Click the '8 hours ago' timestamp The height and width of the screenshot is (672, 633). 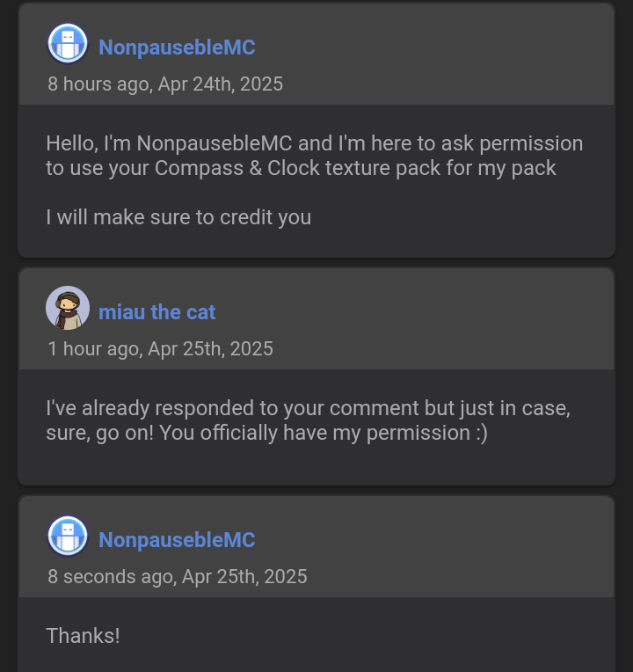(98, 84)
